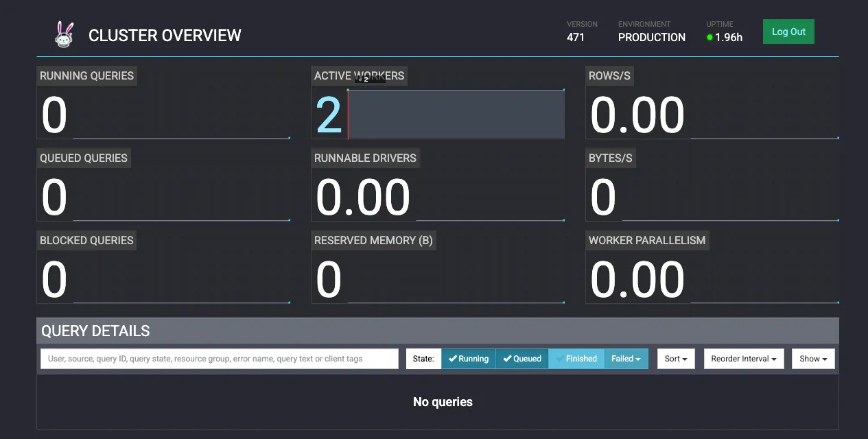
Task: Click the CLUSTER OVERVIEW title
Action: pos(165,35)
